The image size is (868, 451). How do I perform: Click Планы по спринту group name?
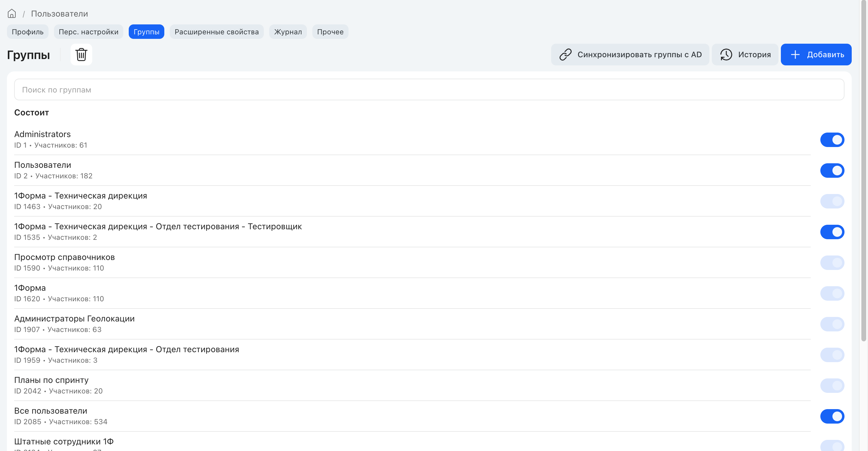pyautogui.click(x=52, y=380)
